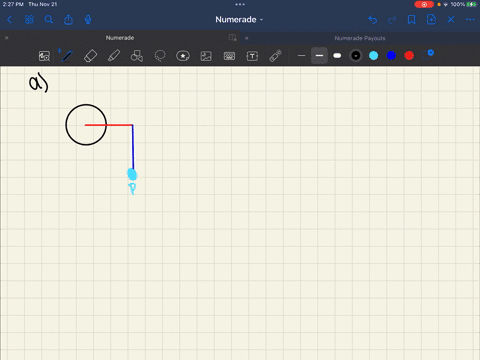Undo the last stroke

click(x=372, y=20)
